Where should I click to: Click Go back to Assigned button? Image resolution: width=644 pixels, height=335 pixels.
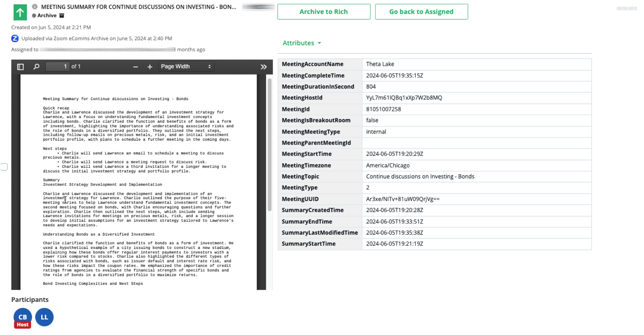tap(421, 12)
